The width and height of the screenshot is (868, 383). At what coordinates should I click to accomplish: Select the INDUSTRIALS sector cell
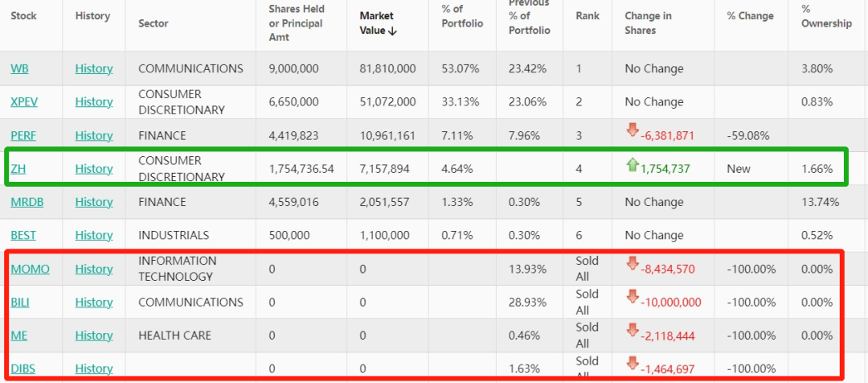click(x=174, y=236)
